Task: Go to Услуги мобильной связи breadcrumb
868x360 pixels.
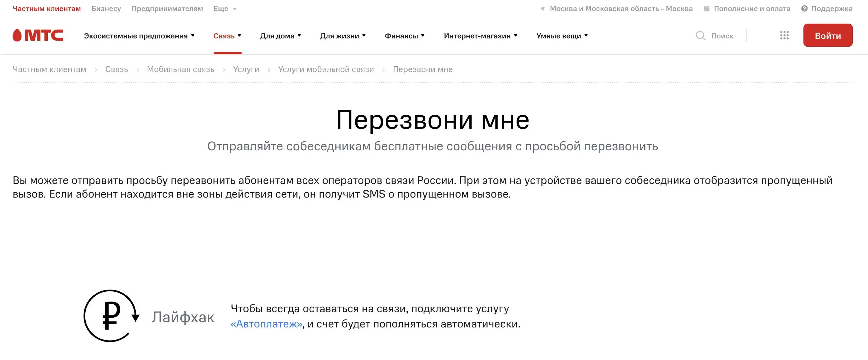Action: pyautogui.click(x=326, y=69)
